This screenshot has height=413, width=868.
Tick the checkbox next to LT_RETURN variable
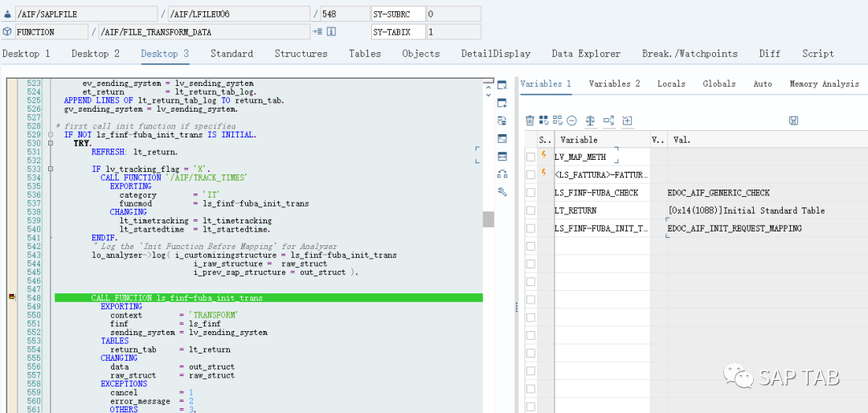pyautogui.click(x=531, y=211)
